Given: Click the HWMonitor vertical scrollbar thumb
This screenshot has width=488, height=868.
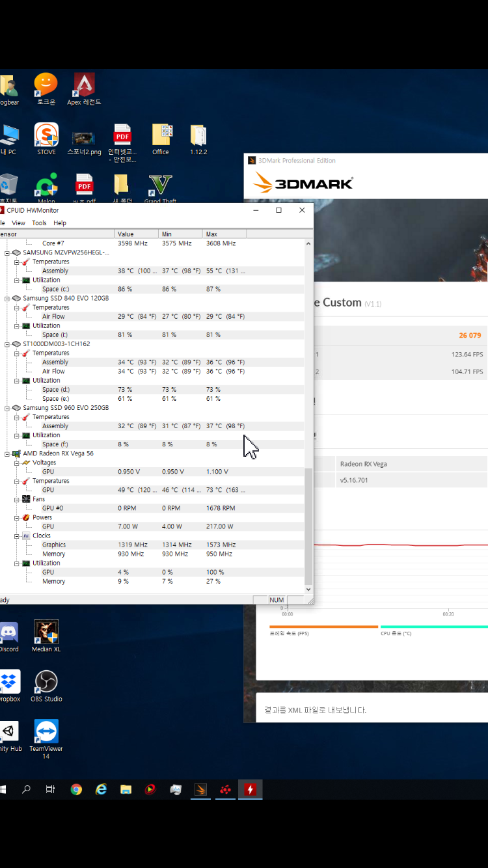Looking at the screenshot, I should coord(308,526).
